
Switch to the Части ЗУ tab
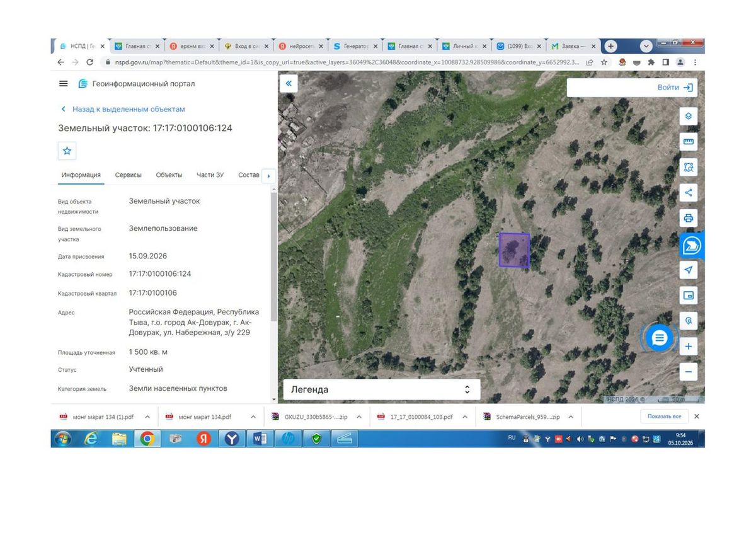(210, 175)
